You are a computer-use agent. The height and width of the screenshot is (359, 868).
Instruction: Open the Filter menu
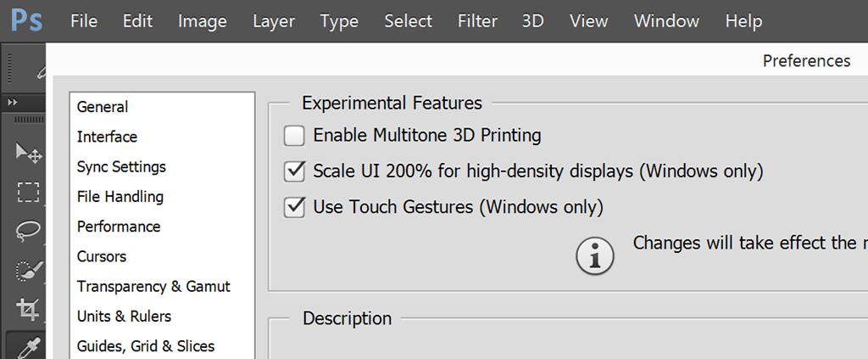click(478, 21)
